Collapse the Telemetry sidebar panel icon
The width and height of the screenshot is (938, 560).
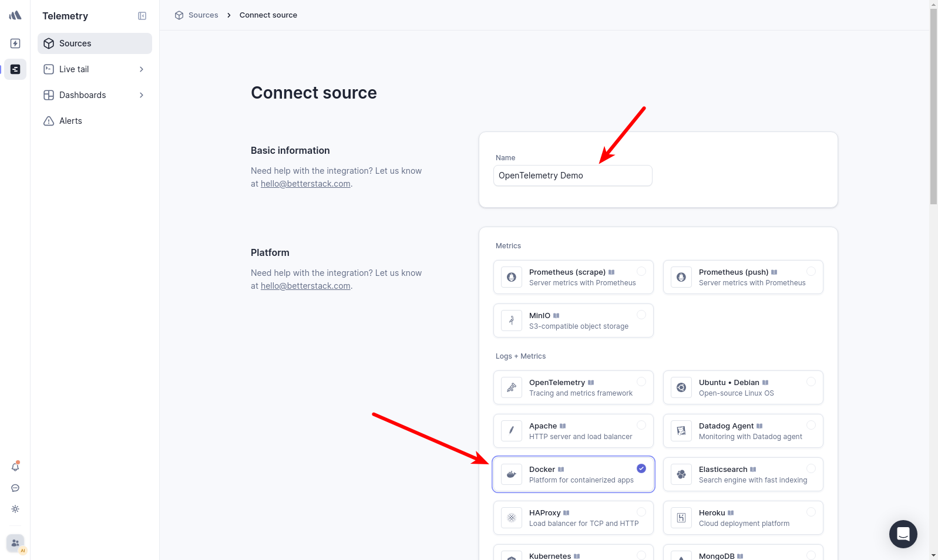click(142, 16)
